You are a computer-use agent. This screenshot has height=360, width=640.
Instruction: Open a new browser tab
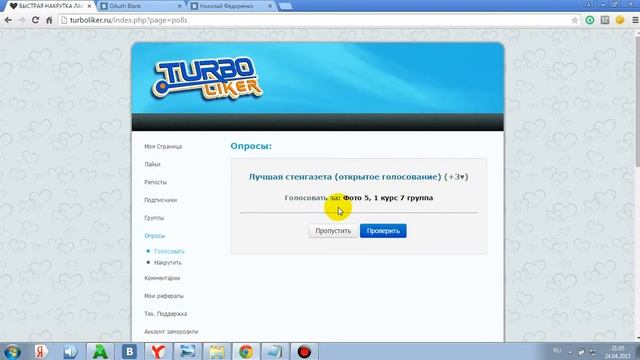point(285,6)
